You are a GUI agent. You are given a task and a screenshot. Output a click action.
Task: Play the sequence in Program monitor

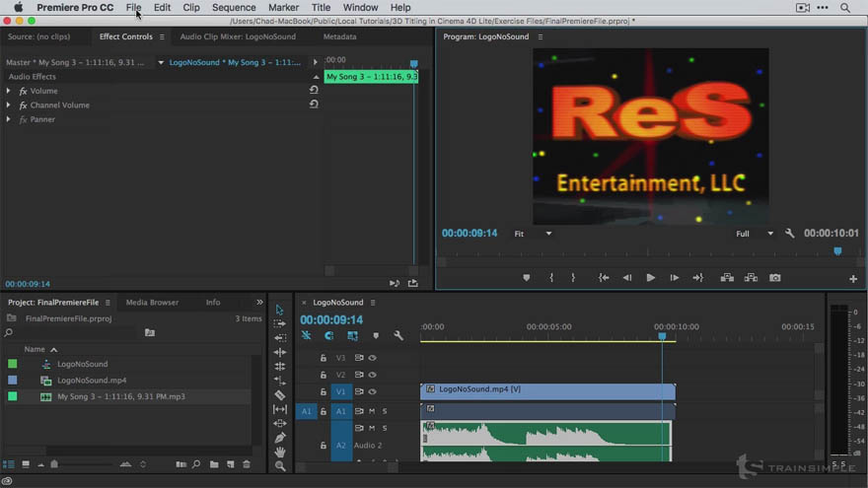point(650,278)
